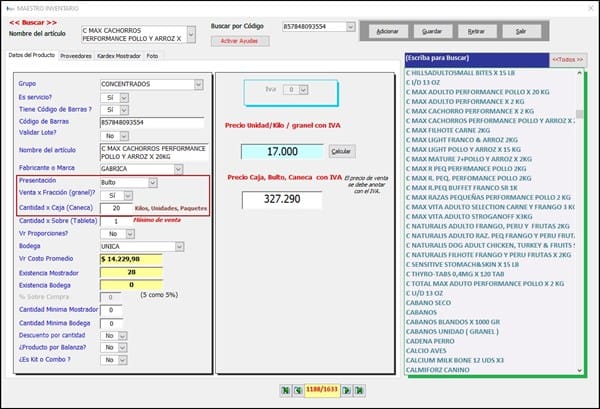The height and width of the screenshot is (409, 600).
Task: Click the Cantidad x Caja field
Action: coord(116,208)
